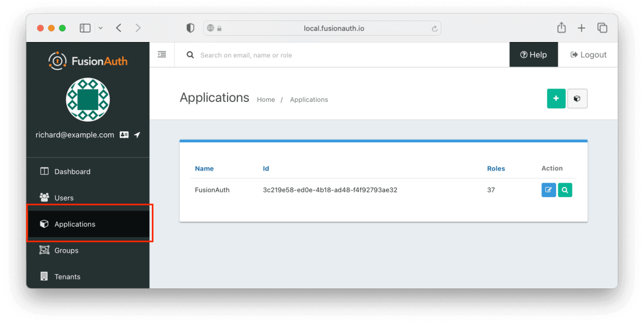Click the cube icon button beside add
Viewport: 644px width, 328px height.
577,98
